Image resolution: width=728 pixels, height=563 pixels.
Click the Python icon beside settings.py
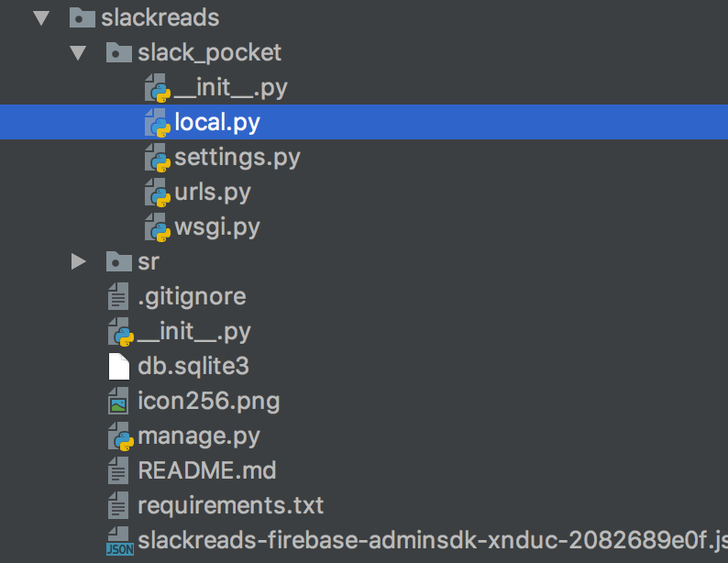[158, 158]
